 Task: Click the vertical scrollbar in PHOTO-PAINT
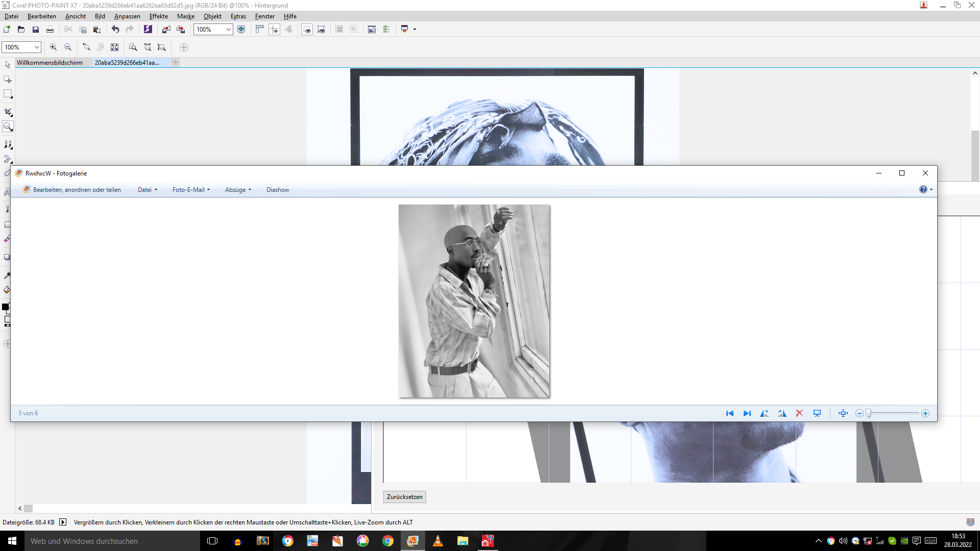pyautogui.click(x=975, y=156)
